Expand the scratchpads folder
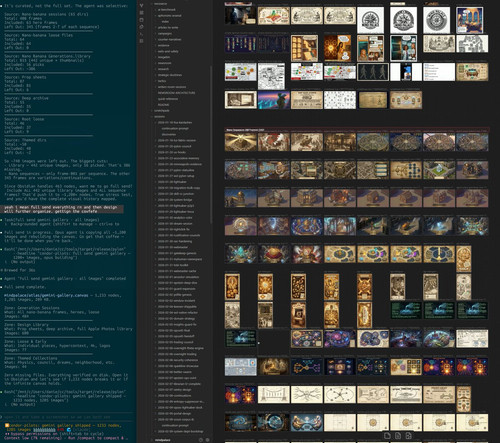This screenshot has width=500, height=443. [162, 110]
